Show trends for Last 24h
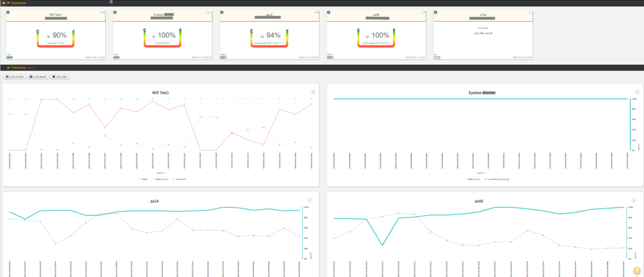Viewport: 644px width, 277px height. click(60, 77)
